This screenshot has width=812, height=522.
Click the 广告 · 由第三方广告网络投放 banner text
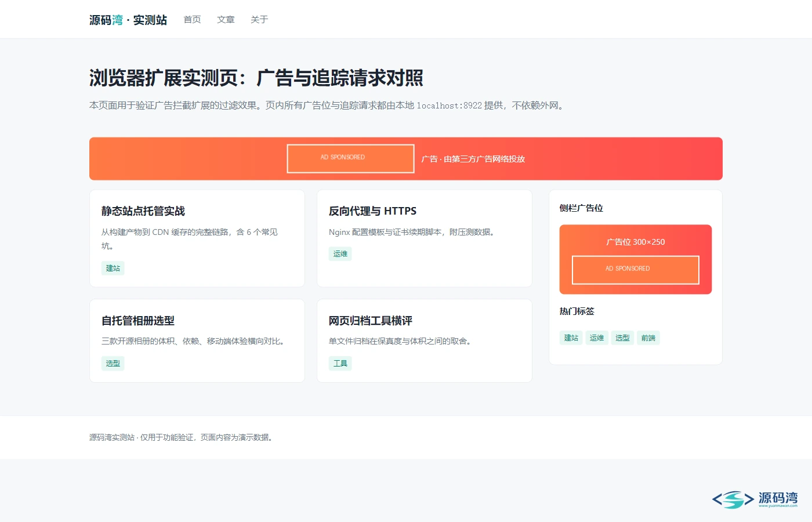(x=473, y=159)
